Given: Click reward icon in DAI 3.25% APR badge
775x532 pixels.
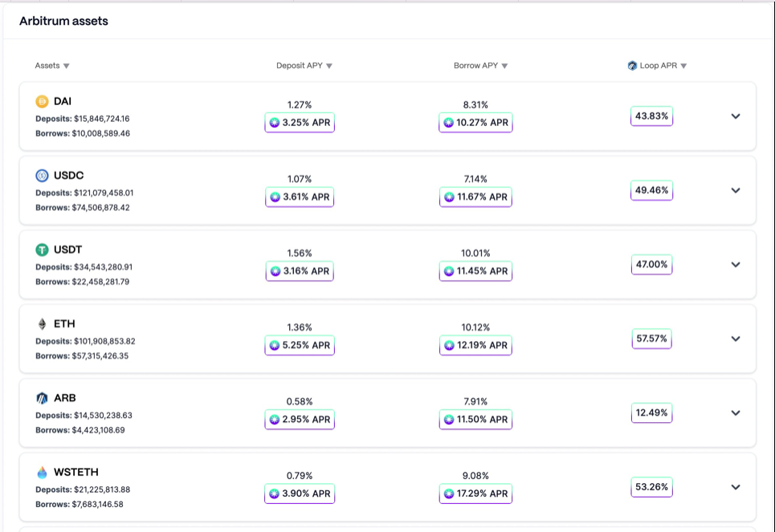Looking at the screenshot, I should point(275,123).
